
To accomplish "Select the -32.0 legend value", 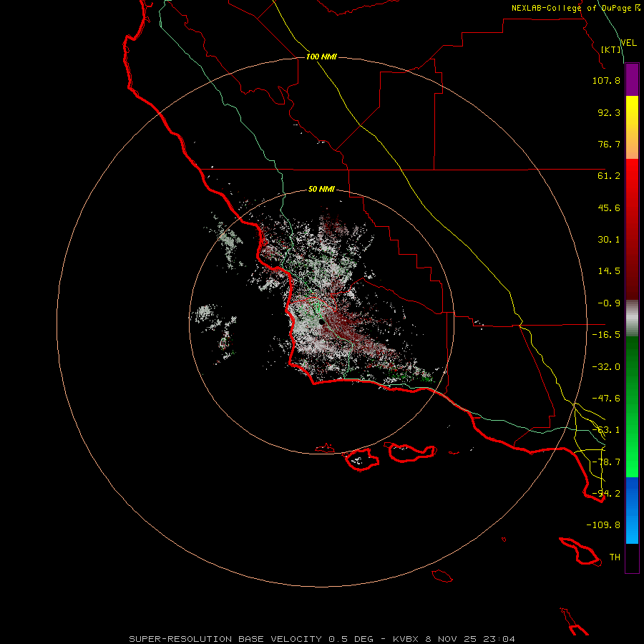I will point(606,367).
